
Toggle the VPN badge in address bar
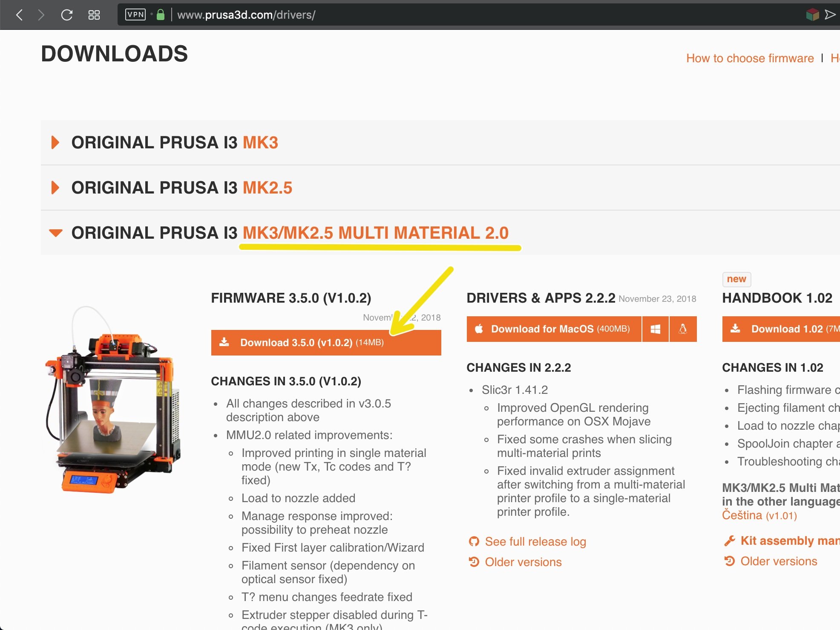(135, 14)
